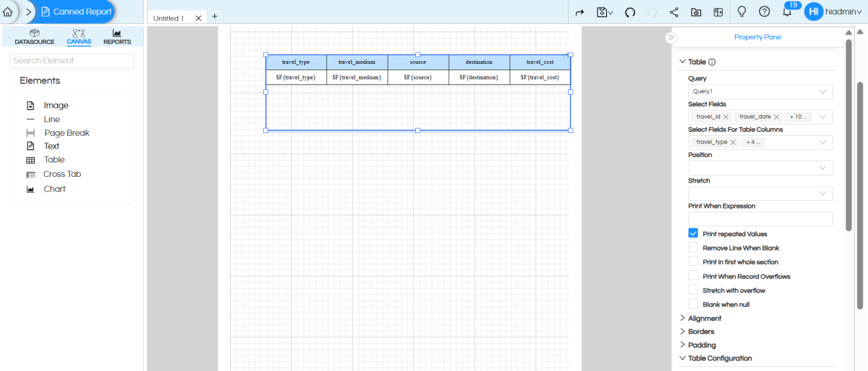Open the Canned Report breadcrumb
Screen dimensions: 868x371
[x=75, y=12]
